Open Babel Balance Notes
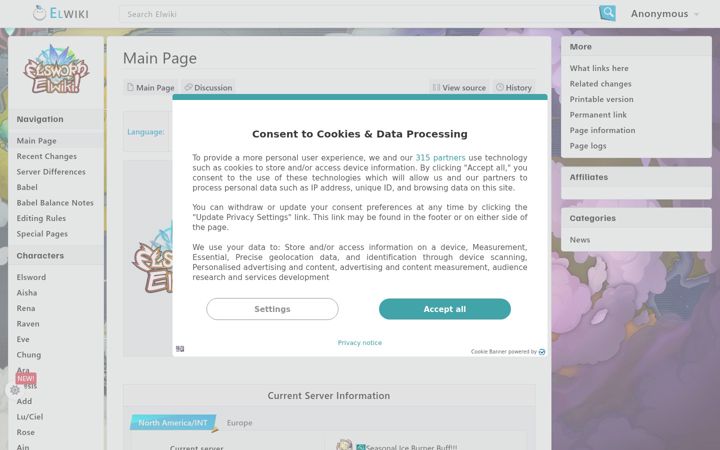Image resolution: width=720 pixels, height=450 pixels. tap(55, 203)
